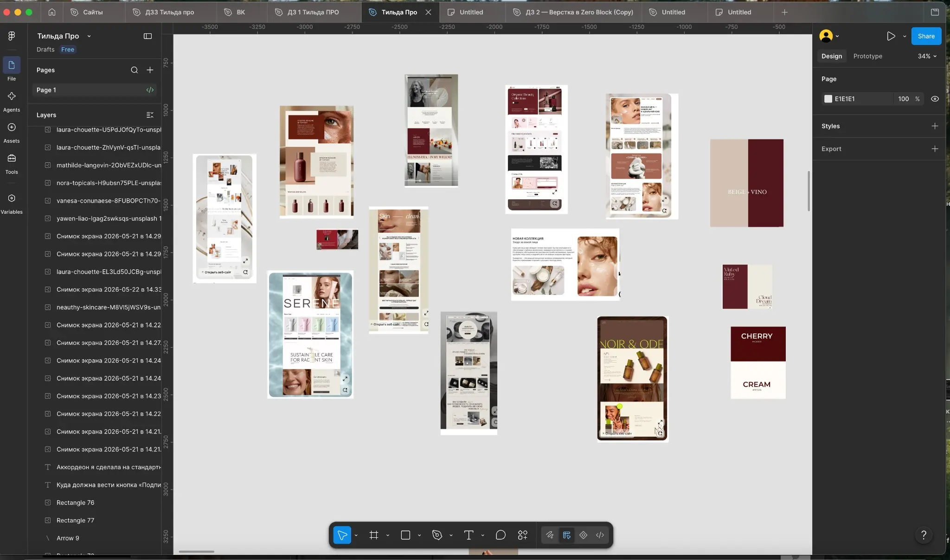Image resolution: width=950 pixels, height=560 pixels.
Task: Toggle the plugin diamond mode icon
Action: coord(583,535)
